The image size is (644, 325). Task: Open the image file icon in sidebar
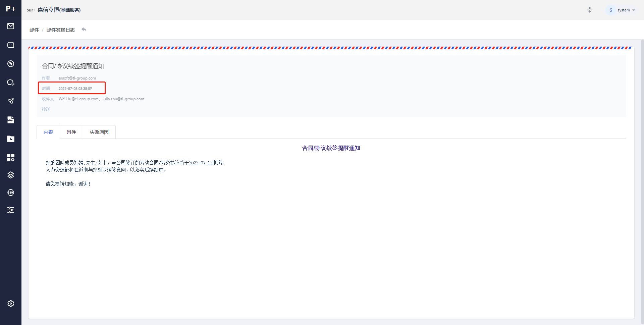tap(11, 120)
